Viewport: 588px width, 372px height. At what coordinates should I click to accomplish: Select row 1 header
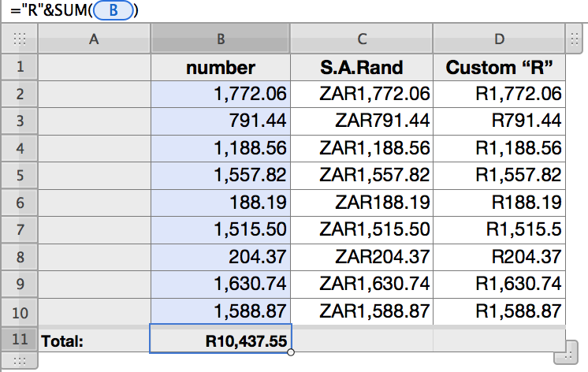[20, 68]
